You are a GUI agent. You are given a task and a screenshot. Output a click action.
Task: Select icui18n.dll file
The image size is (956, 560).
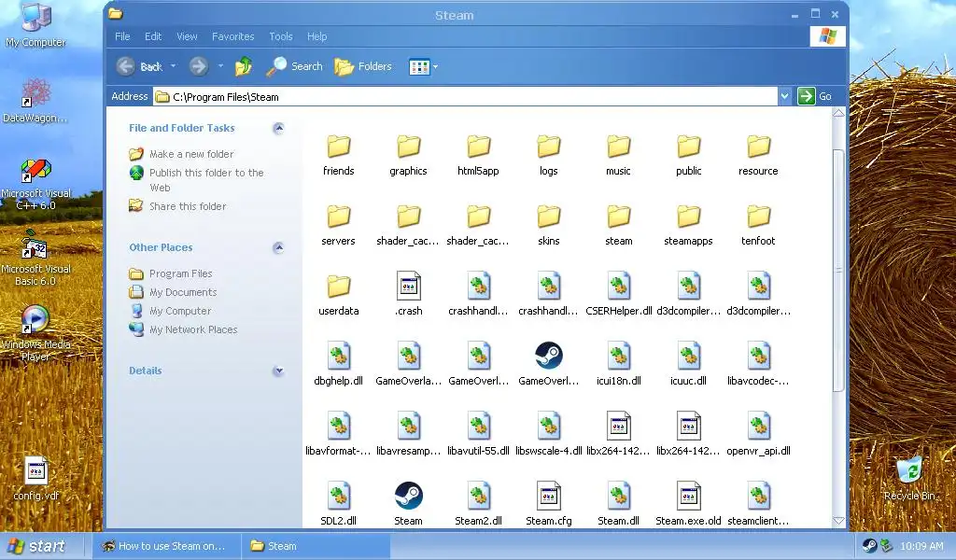(618, 366)
